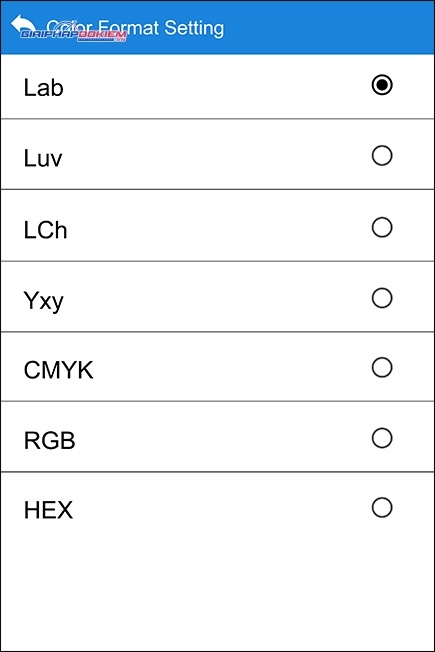Select the RGB radio button
The height and width of the screenshot is (652, 435).
(x=382, y=438)
